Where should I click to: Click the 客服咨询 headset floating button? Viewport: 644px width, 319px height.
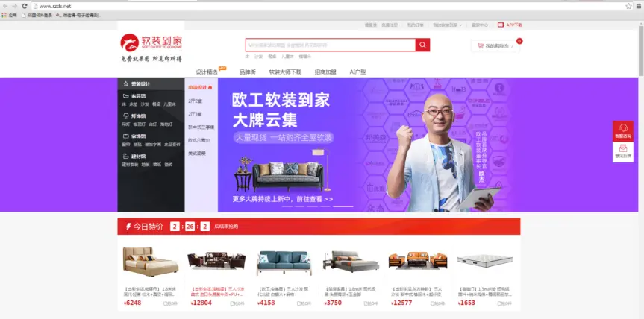(623, 131)
